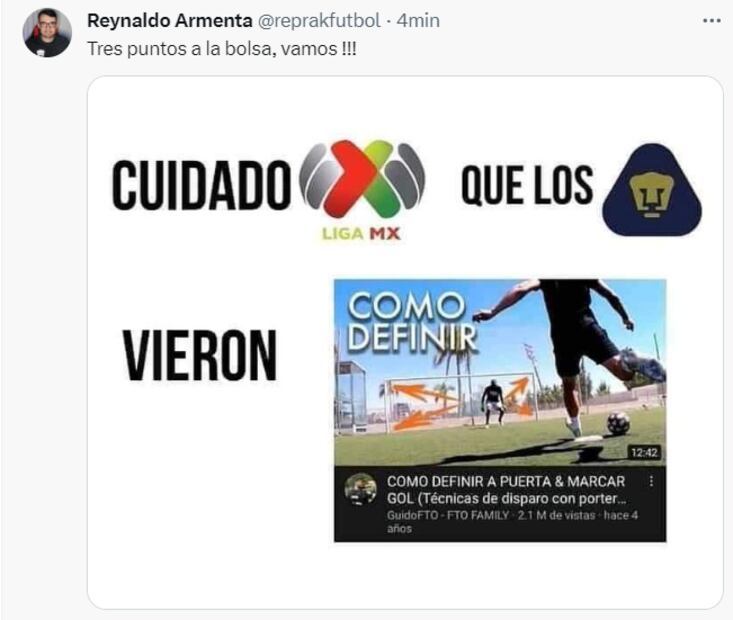Click the goalkeeper in the video thumbnail
Screen dimensions: 733x620
click(492, 403)
